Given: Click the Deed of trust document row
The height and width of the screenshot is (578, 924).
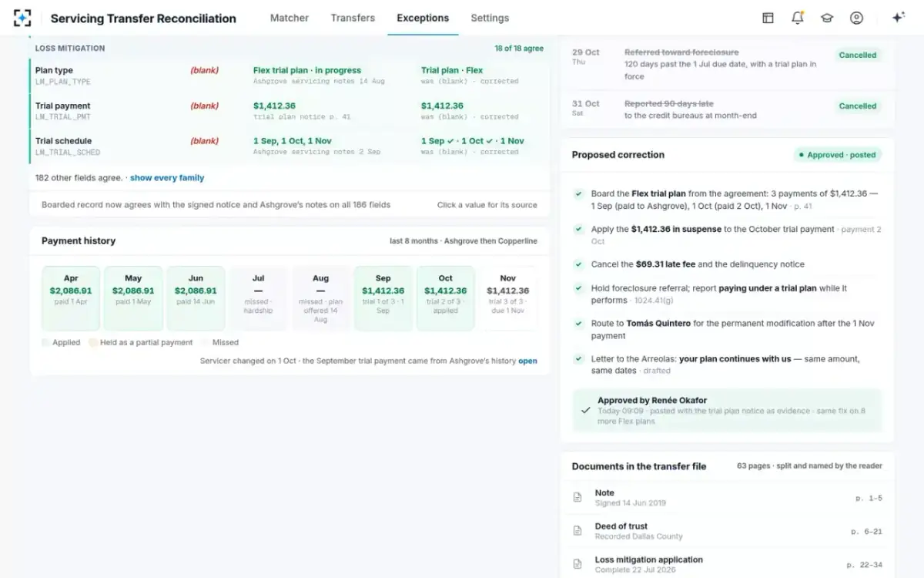Looking at the screenshot, I should [727, 531].
